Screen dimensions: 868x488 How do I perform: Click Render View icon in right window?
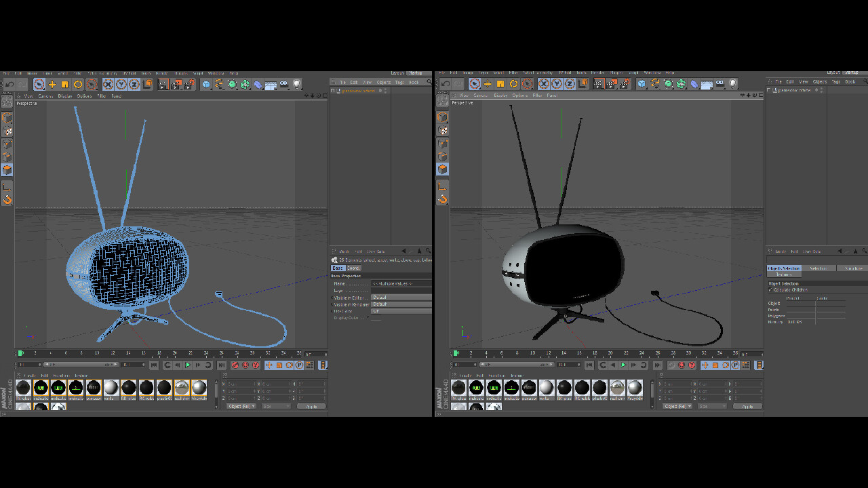(x=598, y=84)
